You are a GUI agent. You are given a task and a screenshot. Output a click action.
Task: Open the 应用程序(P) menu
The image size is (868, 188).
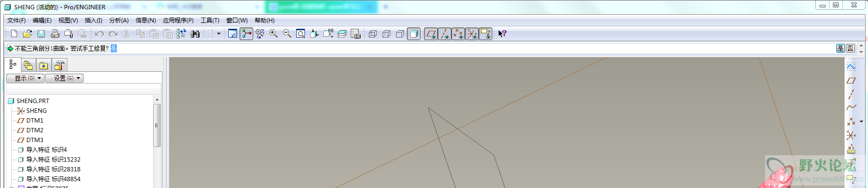click(178, 21)
